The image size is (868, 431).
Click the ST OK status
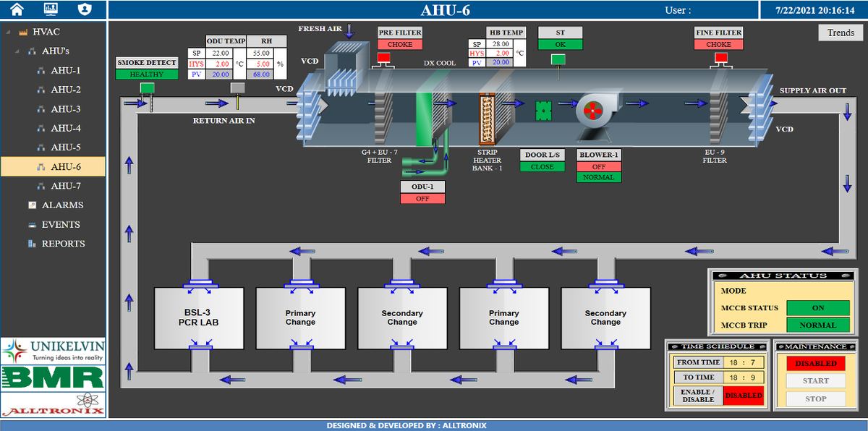(x=560, y=44)
